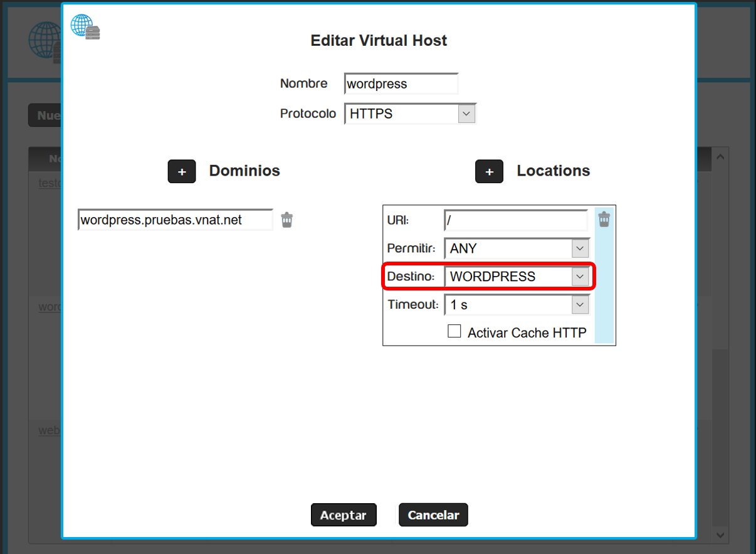The image size is (756, 554).
Task: Delete the wordpress.pruebas.vnat.net domain with trash icon
Action: tap(286, 220)
